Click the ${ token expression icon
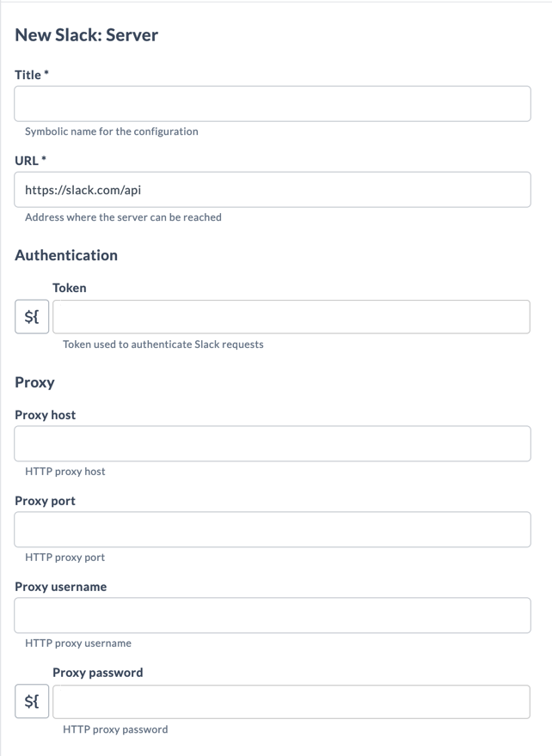 31,317
